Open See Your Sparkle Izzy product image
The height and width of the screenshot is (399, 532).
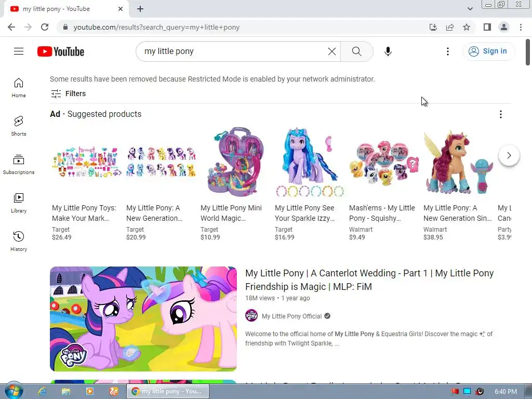pos(309,163)
